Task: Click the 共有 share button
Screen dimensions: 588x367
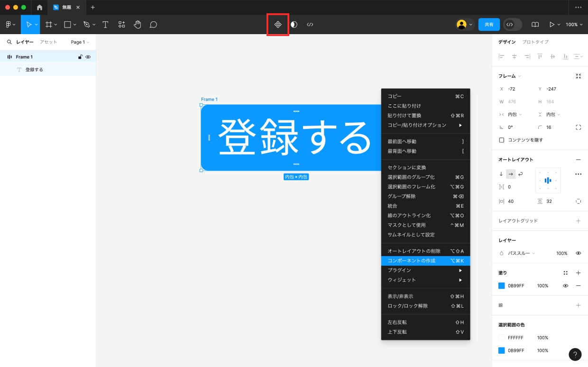Action: pyautogui.click(x=489, y=25)
